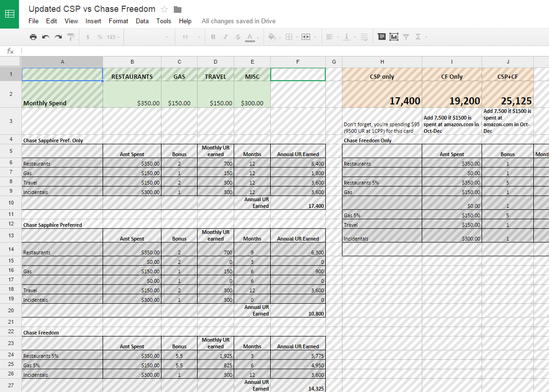The width and height of the screenshot is (549, 392).
Task: Click the Undo arrow
Action: point(46,37)
